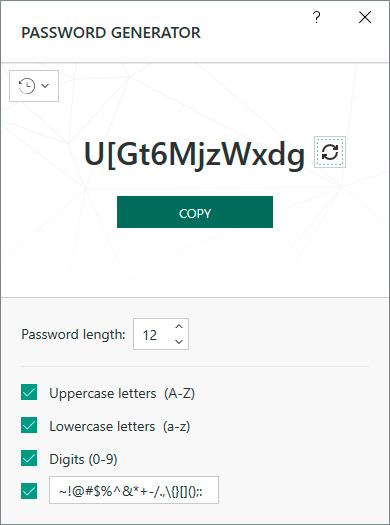Click the Digits (0-9) label text
Viewport: 390px width, 525px height.
click(83, 459)
